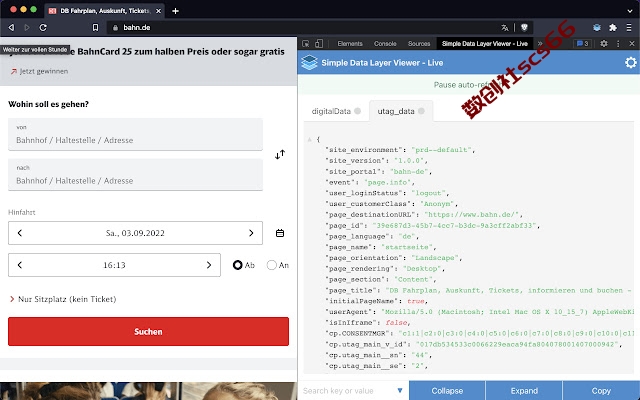640x400 pixels.
Task: Activate the DevTools inspect element picker
Action: (x=306, y=44)
